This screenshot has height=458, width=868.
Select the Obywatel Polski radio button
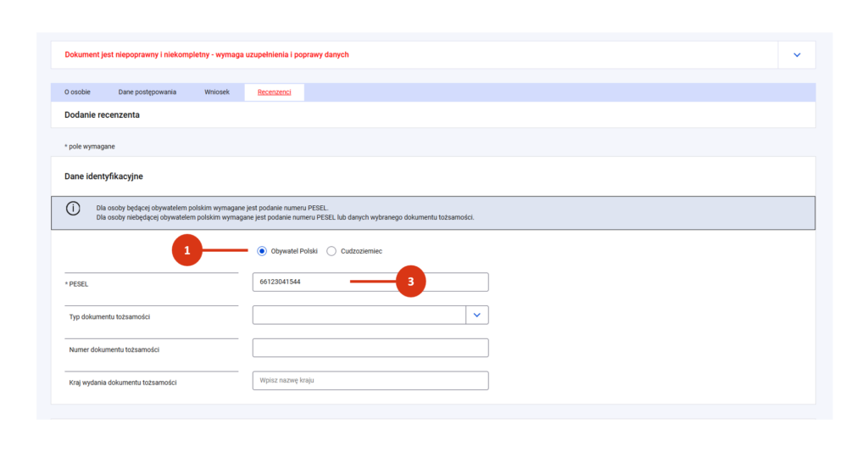click(x=261, y=251)
